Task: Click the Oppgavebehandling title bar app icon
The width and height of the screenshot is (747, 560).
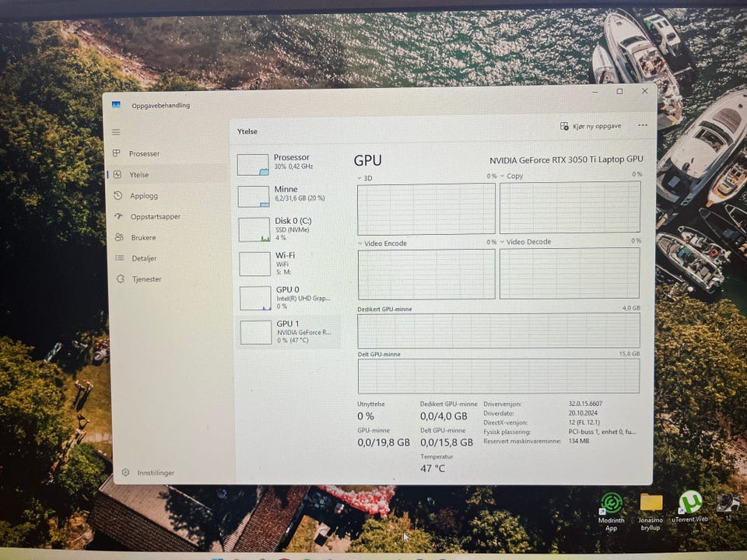Action: 116,105
